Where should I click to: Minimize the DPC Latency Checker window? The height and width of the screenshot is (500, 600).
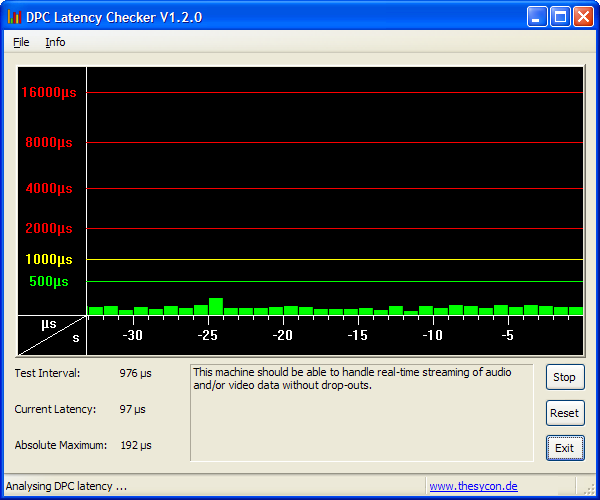pos(536,17)
